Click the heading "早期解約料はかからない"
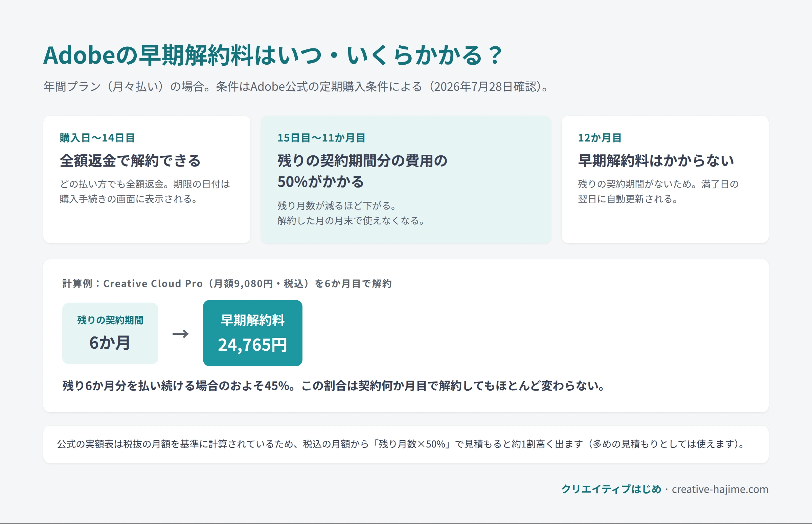 [x=656, y=160]
